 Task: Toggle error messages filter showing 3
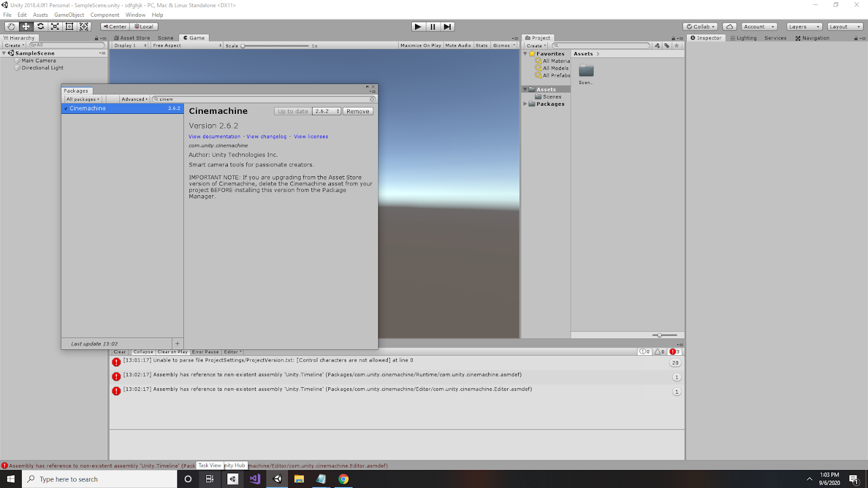coord(675,352)
